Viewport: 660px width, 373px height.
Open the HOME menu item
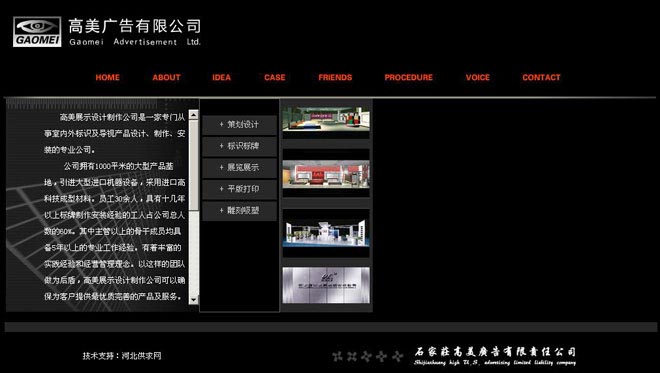107,77
